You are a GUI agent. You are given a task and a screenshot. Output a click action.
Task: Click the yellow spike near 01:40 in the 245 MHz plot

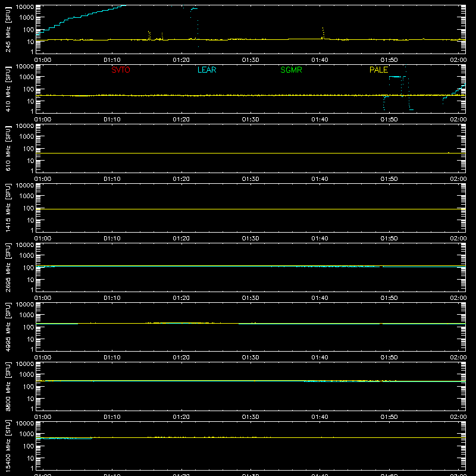pos(323,33)
